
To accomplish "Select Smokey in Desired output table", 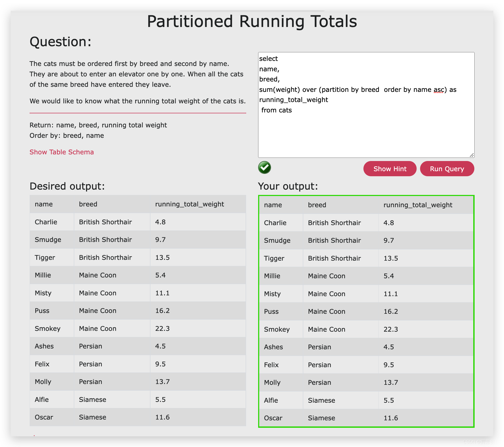I will [48, 328].
